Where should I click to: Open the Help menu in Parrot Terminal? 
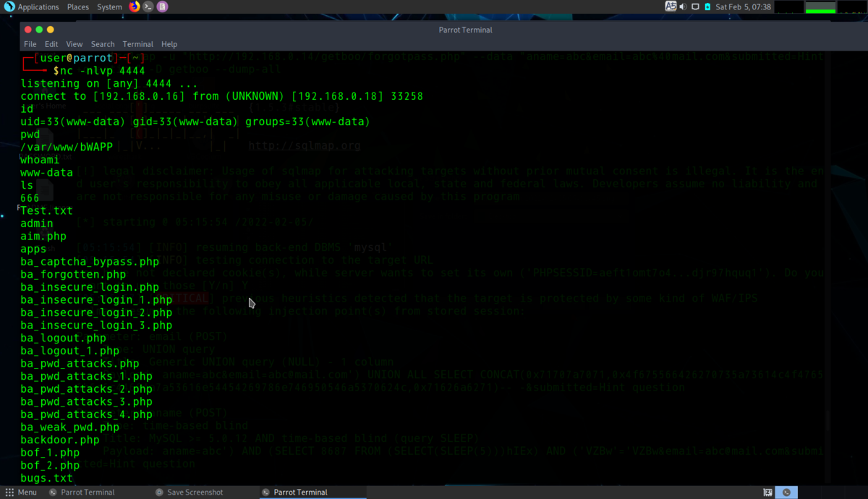pos(169,44)
